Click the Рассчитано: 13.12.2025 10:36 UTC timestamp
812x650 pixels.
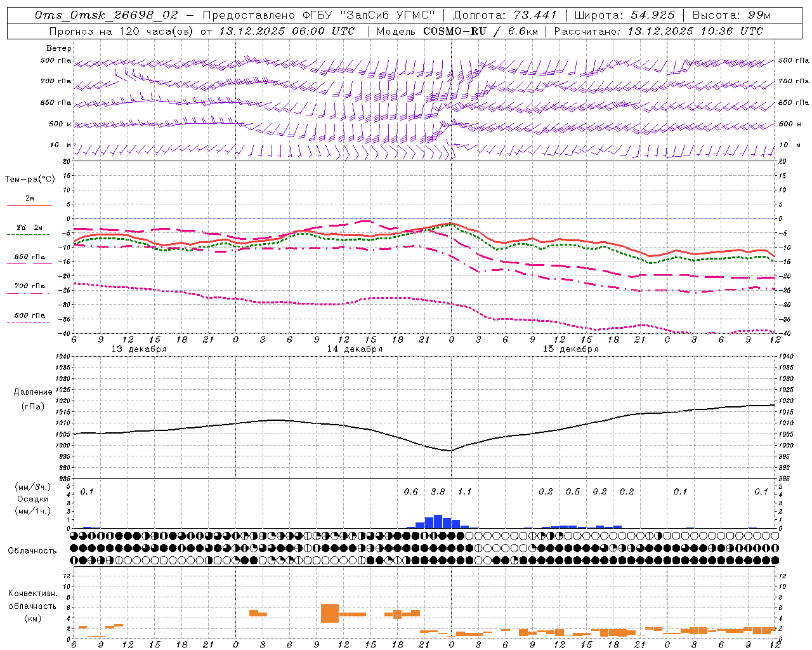point(658,30)
